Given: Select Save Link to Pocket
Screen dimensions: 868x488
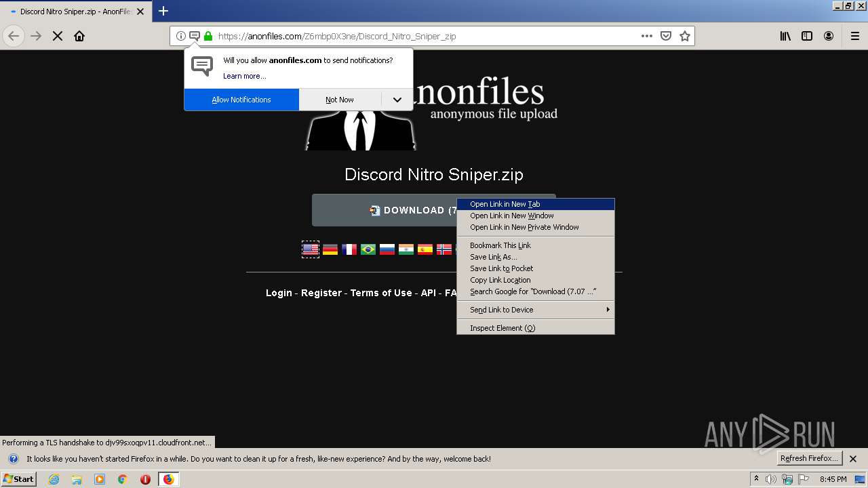Looking at the screenshot, I should pyautogui.click(x=536, y=268).
